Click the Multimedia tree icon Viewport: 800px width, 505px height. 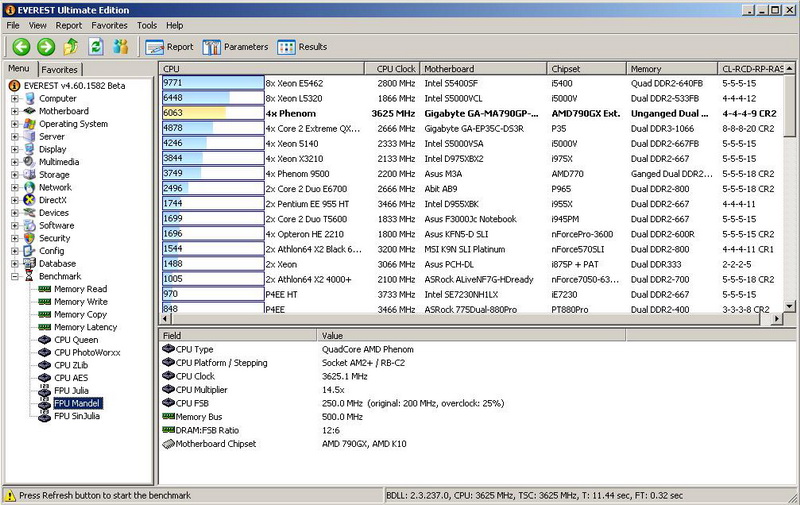pos(30,162)
